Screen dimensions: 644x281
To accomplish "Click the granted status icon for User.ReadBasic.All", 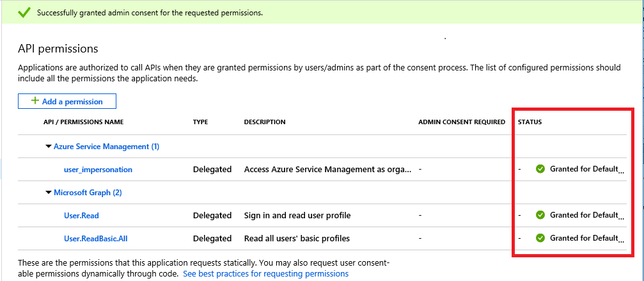I will [x=540, y=238].
